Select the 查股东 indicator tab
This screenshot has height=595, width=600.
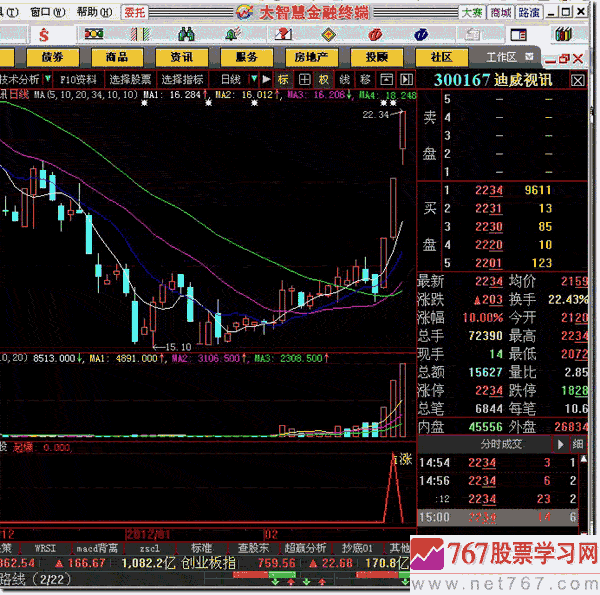tap(253, 549)
